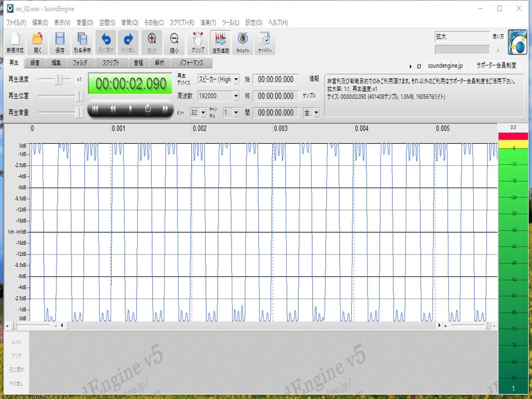Click the 別名保存 (Save As) icon
Viewport: 532px width, 399px height.
(x=82, y=42)
